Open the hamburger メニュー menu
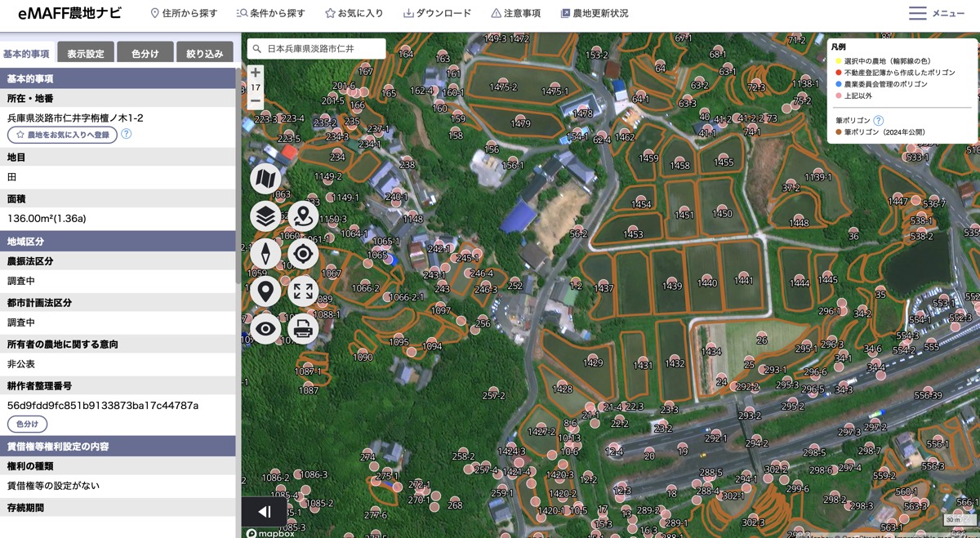Viewport: 980px width, 538px height. [937, 13]
